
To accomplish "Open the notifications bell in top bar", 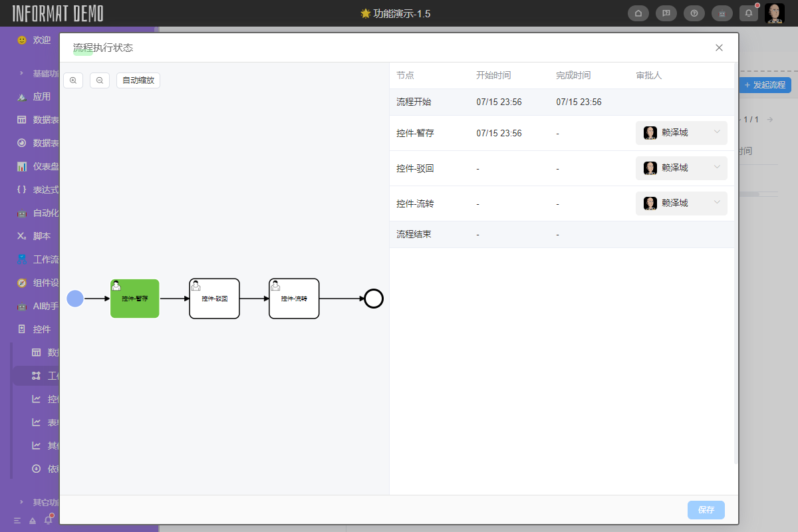I will [748, 13].
